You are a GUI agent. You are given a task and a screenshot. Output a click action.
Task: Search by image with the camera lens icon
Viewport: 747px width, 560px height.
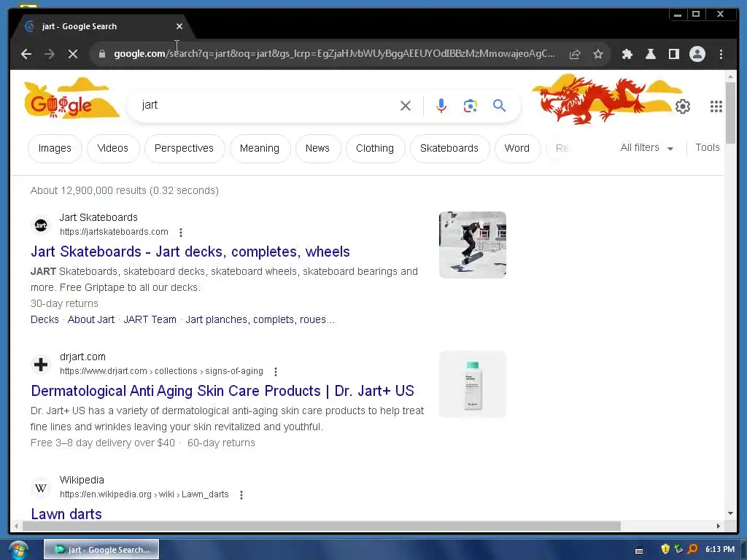click(x=471, y=106)
